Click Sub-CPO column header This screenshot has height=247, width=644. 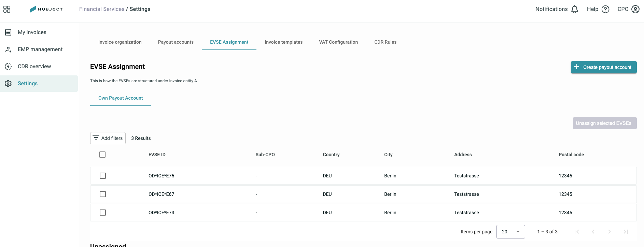[265, 155]
